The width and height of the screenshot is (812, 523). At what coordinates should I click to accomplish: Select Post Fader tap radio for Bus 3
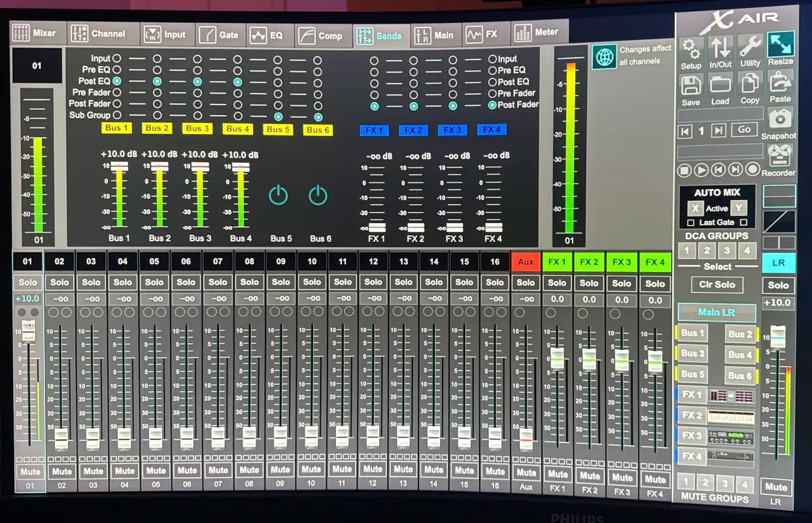click(x=197, y=104)
